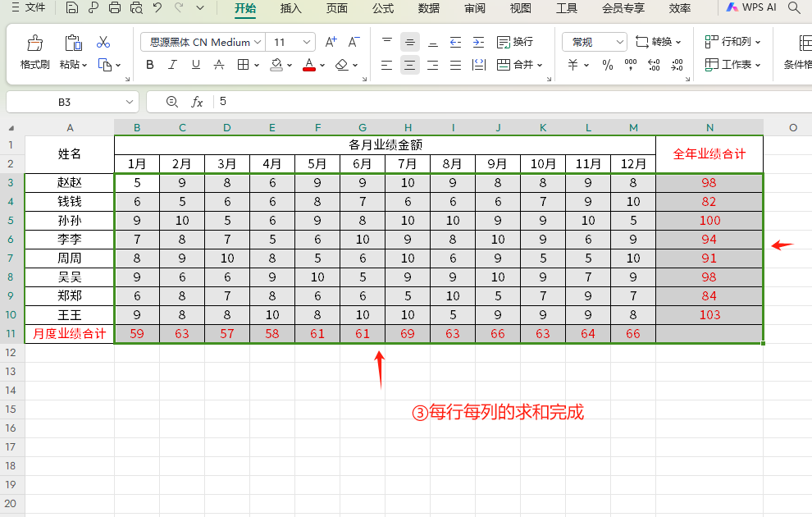Increase font size with the A+ icon
812x517 pixels.
click(331, 42)
